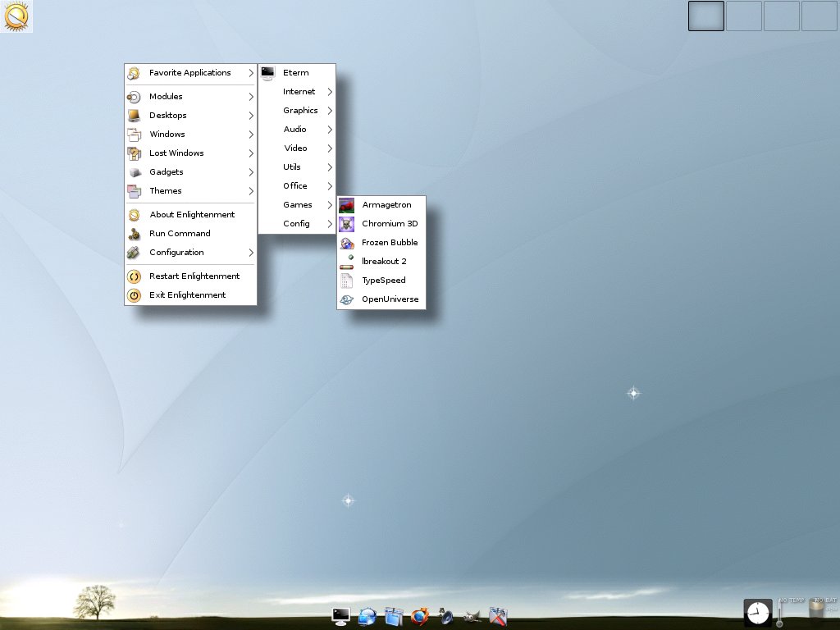Click the Exit Enlightenment power icon

point(134,295)
